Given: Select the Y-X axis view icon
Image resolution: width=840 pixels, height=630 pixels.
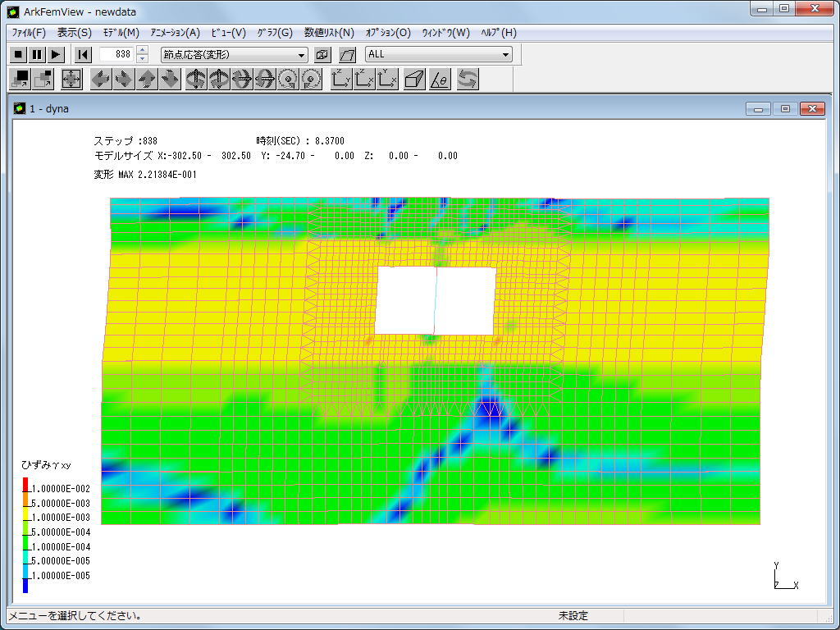Looking at the screenshot, I should pyautogui.click(x=388, y=80).
